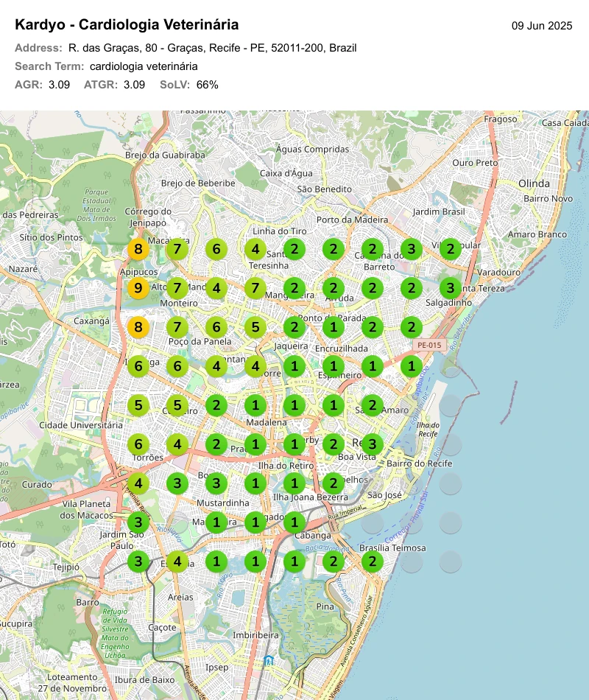Click the Ipsep map label
This screenshot has width=589, height=700.
click(x=217, y=668)
